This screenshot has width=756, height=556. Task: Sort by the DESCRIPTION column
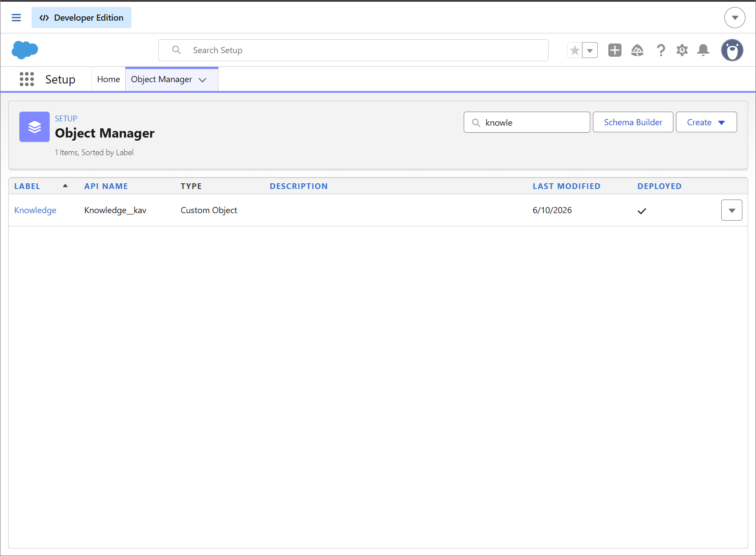point(299,186)
